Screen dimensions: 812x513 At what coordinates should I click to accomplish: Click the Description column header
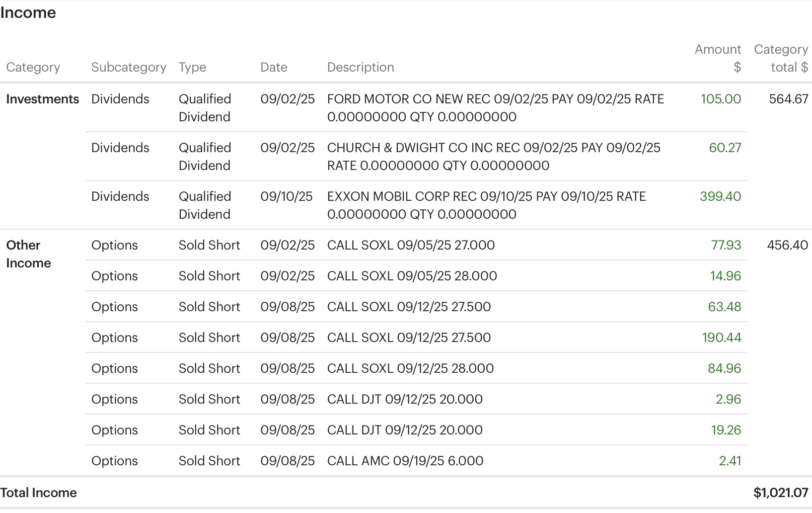pos(361,67)
